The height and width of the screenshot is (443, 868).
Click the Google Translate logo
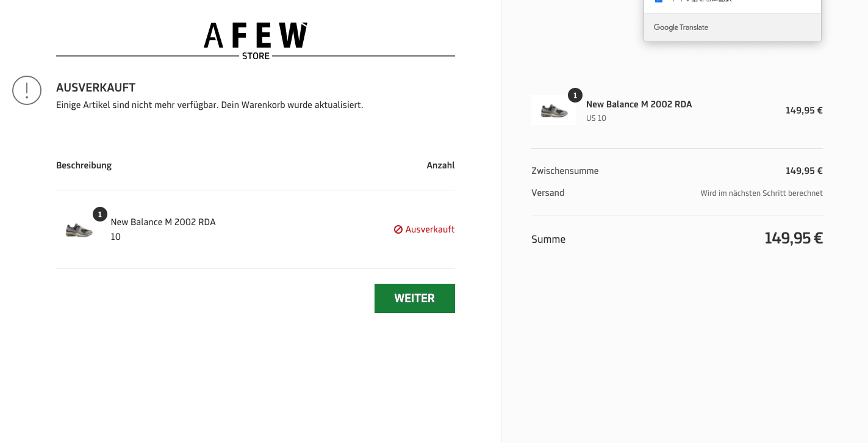pyautogui.click(x=681, y=27)
